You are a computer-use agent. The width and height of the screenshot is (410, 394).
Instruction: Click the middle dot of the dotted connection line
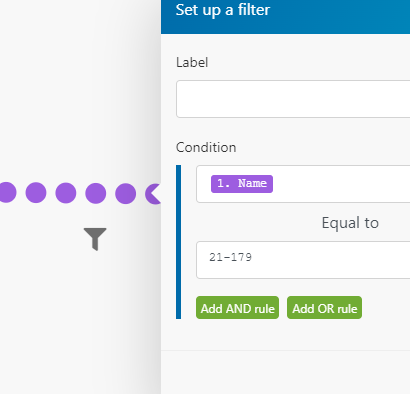click(66, 193)
